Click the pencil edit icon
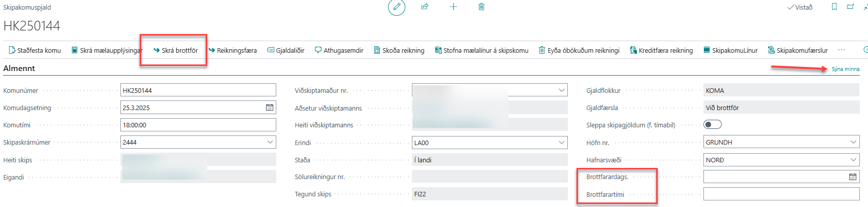868x207 pixels. [397, 7]
